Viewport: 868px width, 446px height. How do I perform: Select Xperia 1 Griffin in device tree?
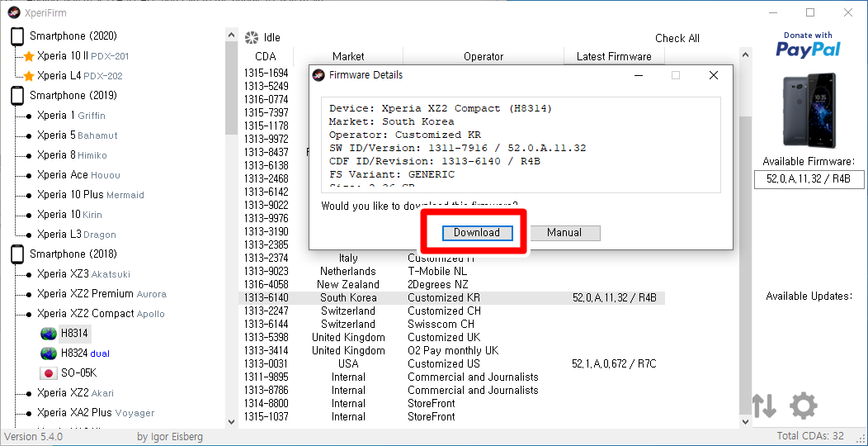[71, 116]
